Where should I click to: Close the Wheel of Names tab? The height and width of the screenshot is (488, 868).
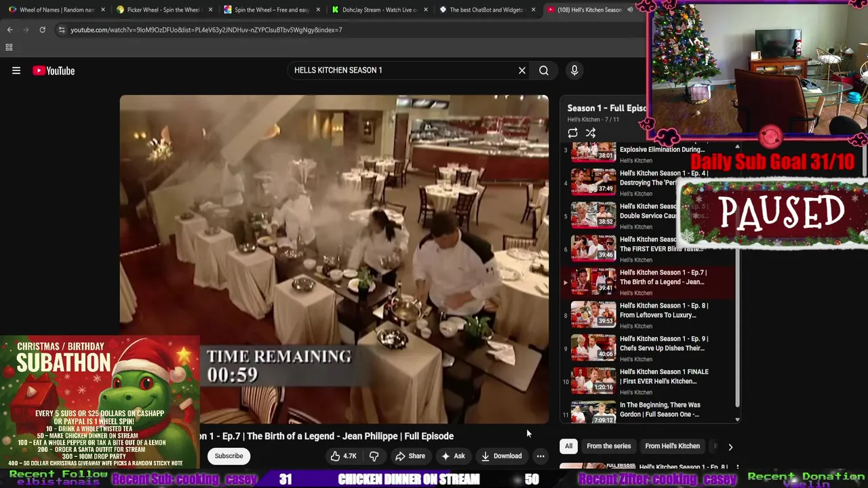click(x=103, y=9)
